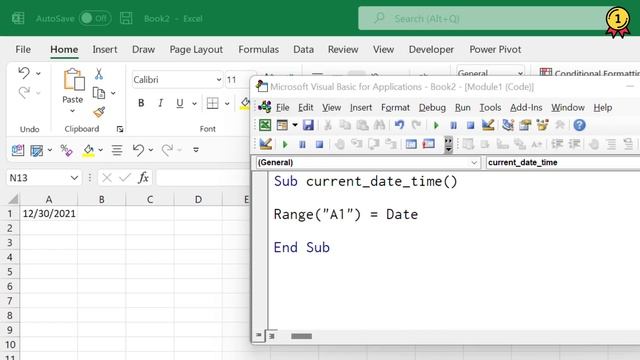
Task: Open Project Explorer from the VBA toolbar
Action: [x=508, y=125]
